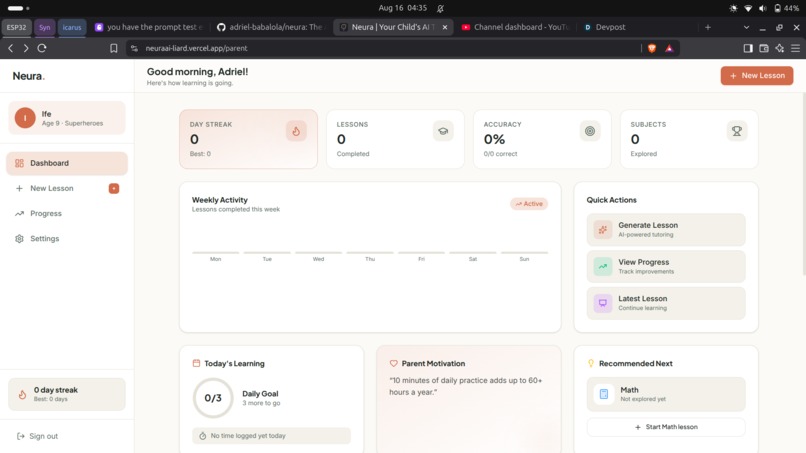
Task: Click the 0 day streak card in sidebar
Action: (x=67, y=394)
